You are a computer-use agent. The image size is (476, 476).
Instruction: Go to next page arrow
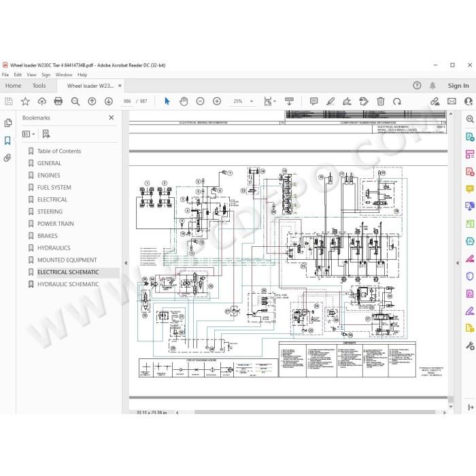(108, 101)
